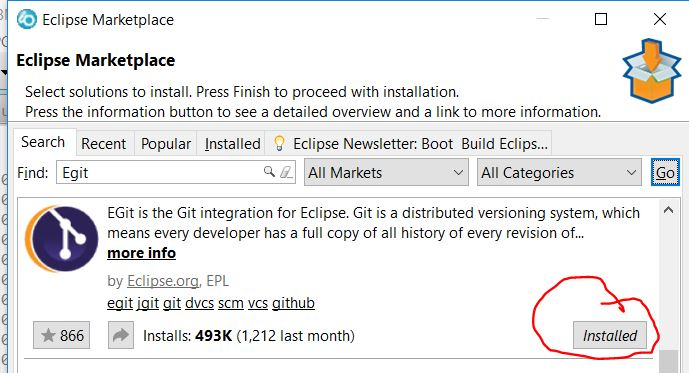
Task: Switch to the Popular tab
Action: pyautogui.click(x=166, y=144)
